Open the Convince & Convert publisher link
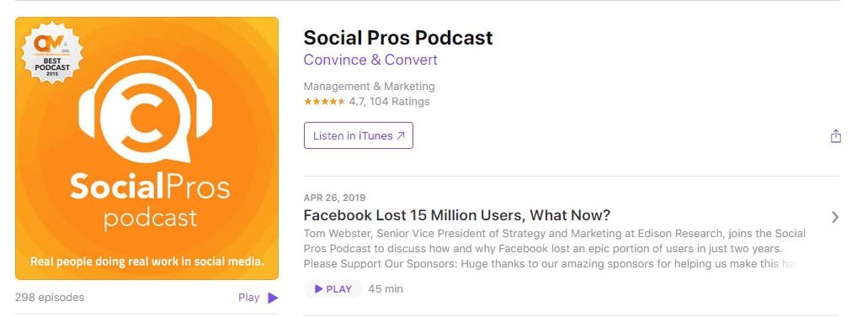This screenshot has width=868, height=317. (370, 60)
